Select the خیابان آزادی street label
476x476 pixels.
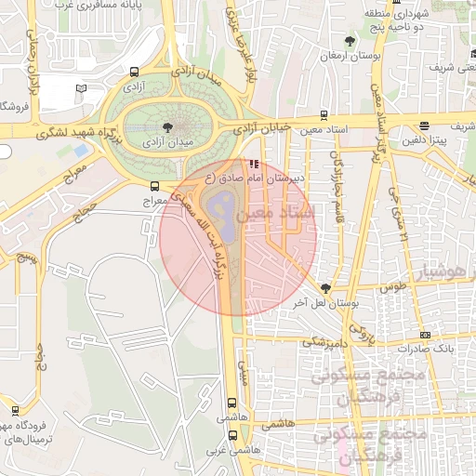tap(262, 128)
